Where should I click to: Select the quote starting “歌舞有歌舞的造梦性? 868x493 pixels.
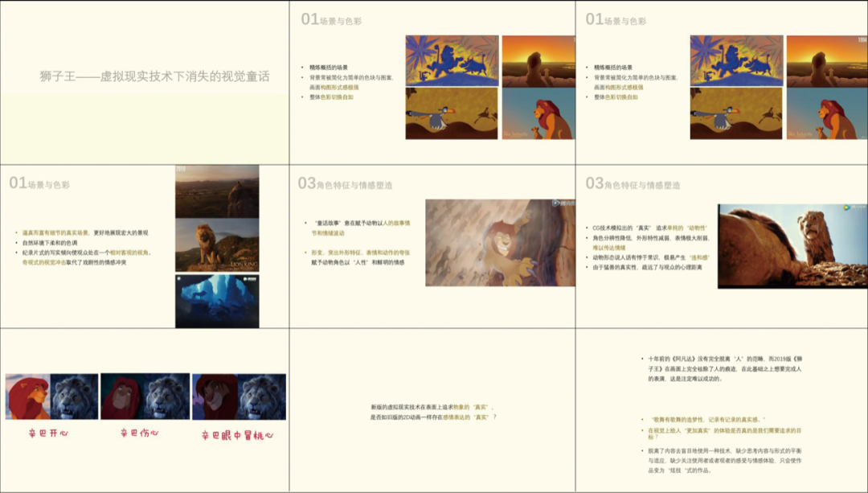tap(707, 419)
